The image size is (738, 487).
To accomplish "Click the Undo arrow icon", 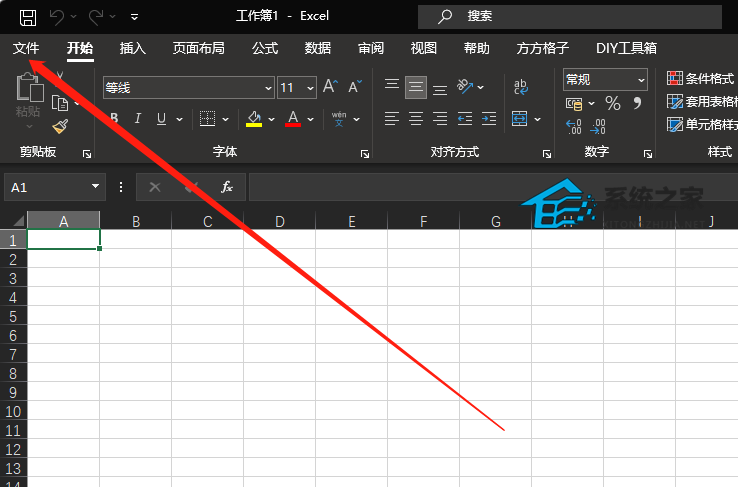I will tap(57, 17).
